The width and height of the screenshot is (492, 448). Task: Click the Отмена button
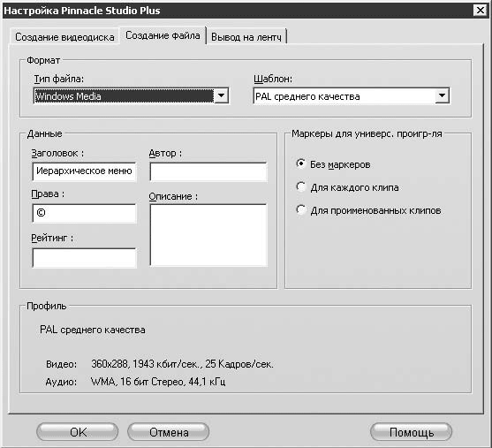pyautogui.click(x=169, y=432)
